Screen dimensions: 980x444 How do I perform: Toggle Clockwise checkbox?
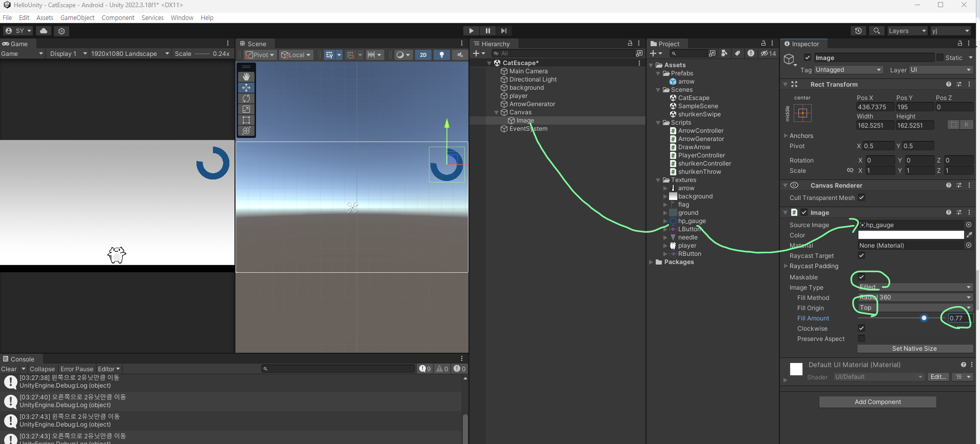point(861,328)
